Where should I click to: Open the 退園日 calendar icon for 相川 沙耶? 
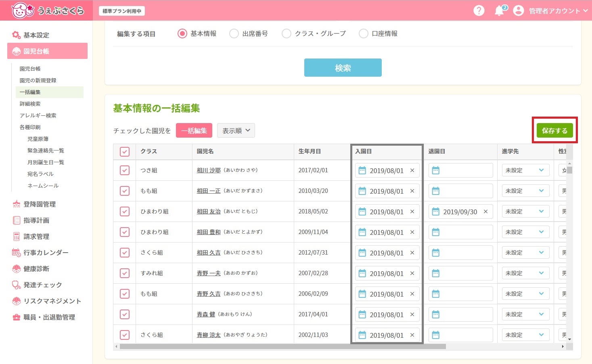435,170
